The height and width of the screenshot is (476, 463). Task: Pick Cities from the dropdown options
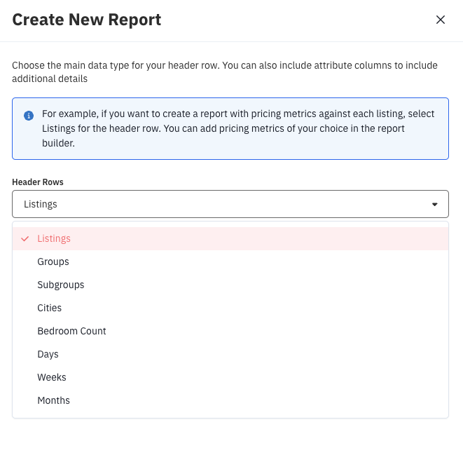pyautogui.click(x=50, y=308)
